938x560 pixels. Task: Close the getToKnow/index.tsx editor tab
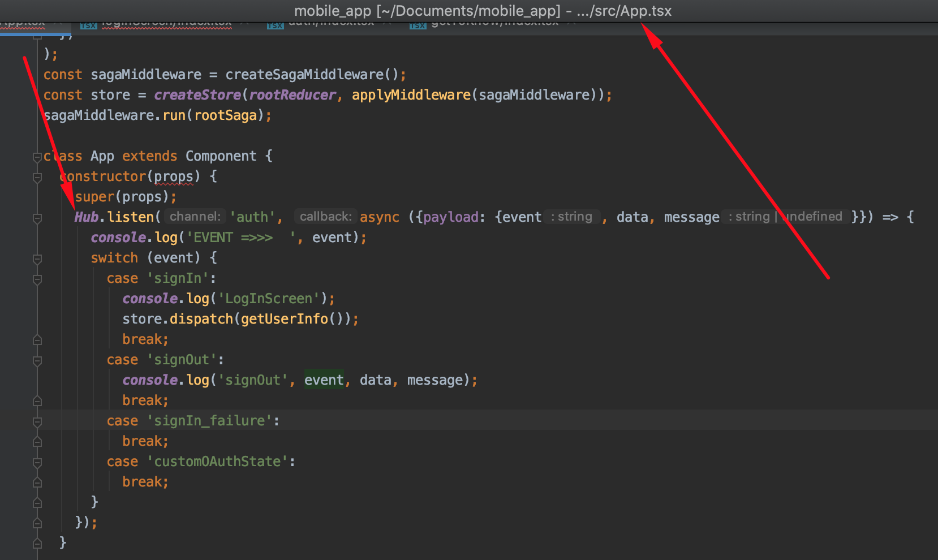click(x=570, y=24)
